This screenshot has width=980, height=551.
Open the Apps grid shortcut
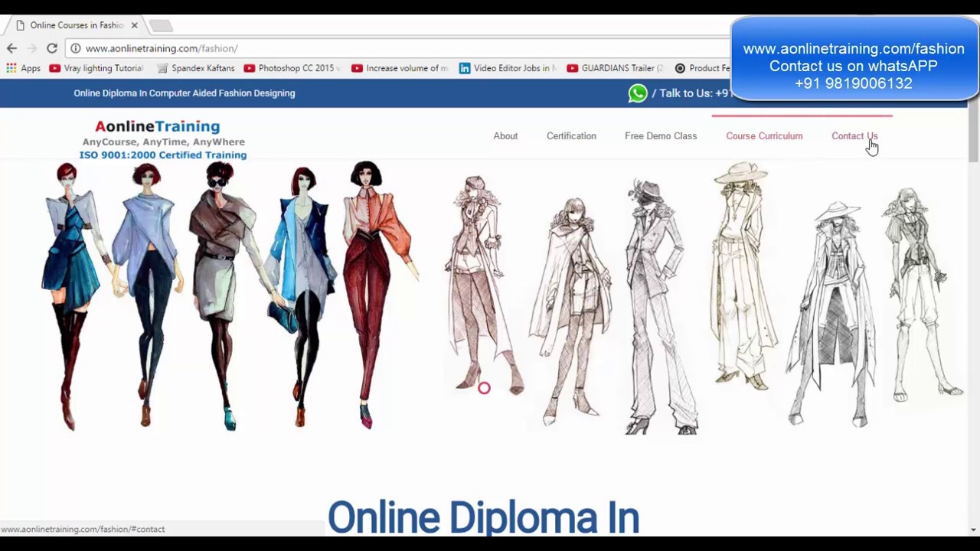(23, 68)
